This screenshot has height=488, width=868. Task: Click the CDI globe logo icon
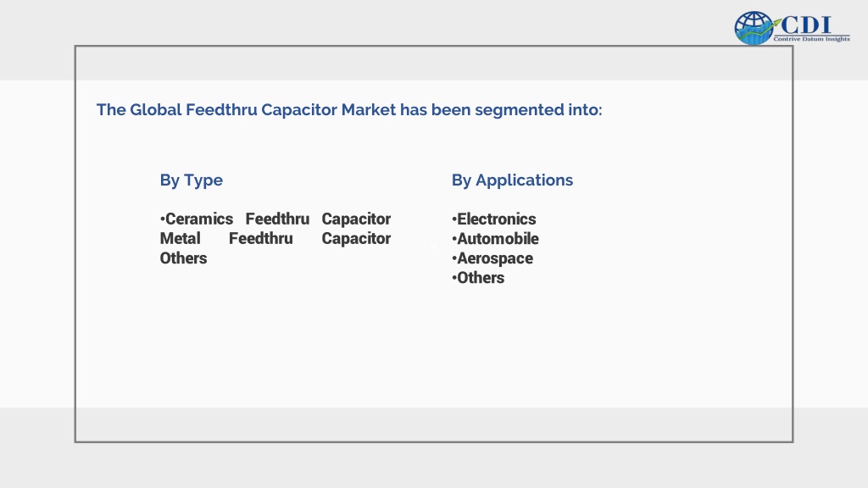(x=754, y=28)
